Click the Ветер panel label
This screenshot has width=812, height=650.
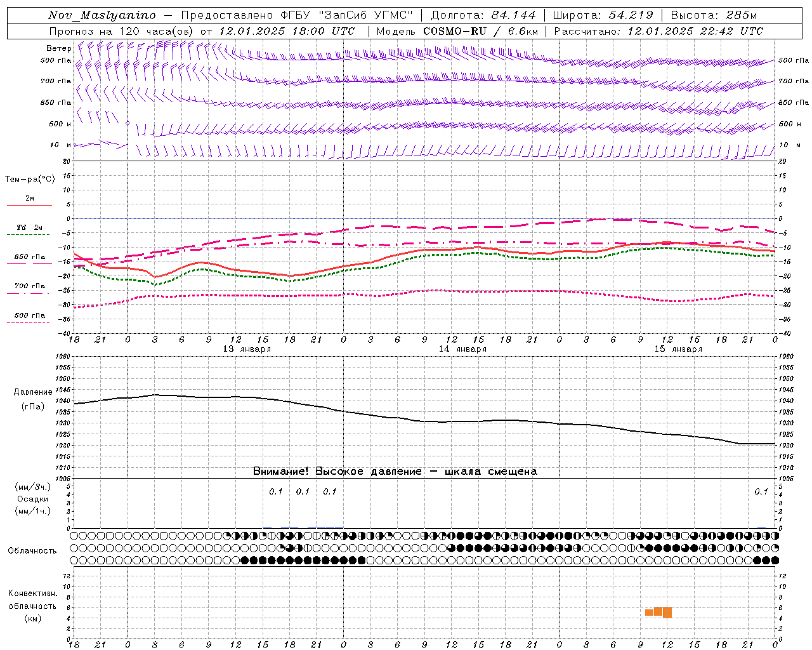(59, 48)
